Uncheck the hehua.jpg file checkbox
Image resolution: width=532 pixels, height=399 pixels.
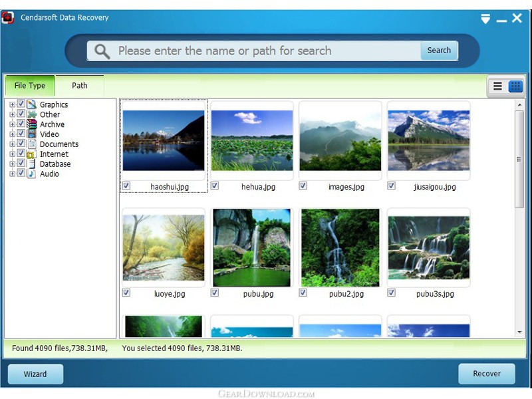tap(214, 186)
